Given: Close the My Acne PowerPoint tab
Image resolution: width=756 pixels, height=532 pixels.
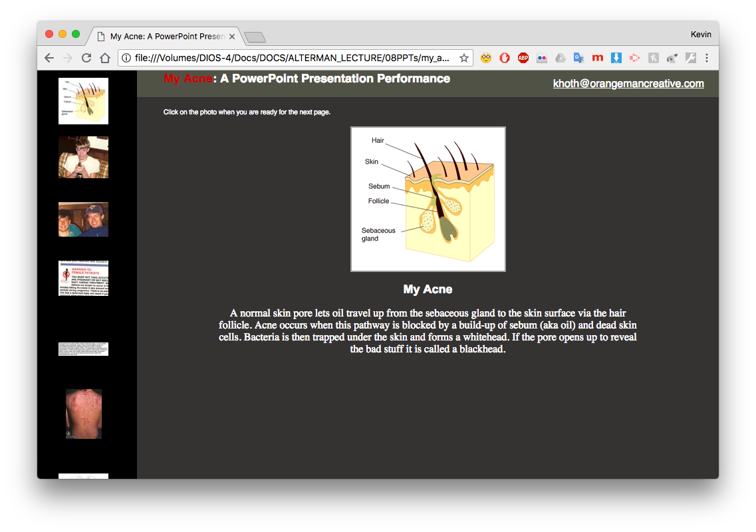Looking at the screenshot, I should (232, 37).
